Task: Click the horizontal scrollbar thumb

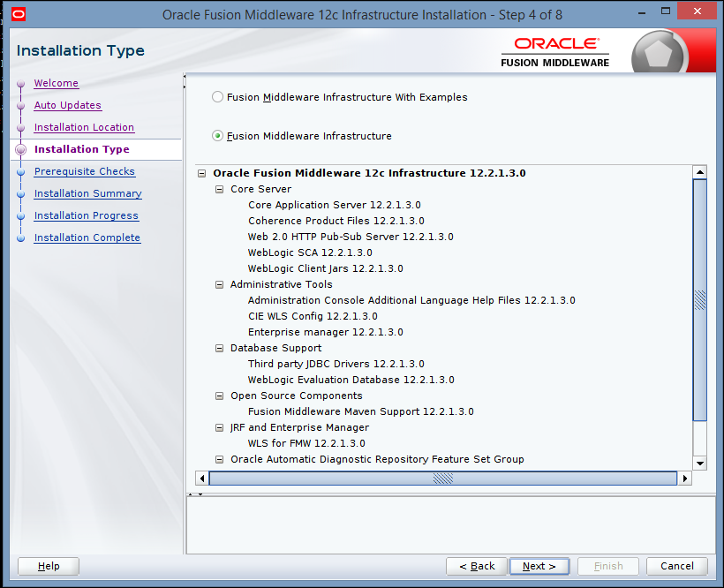Action: point(443,479)
